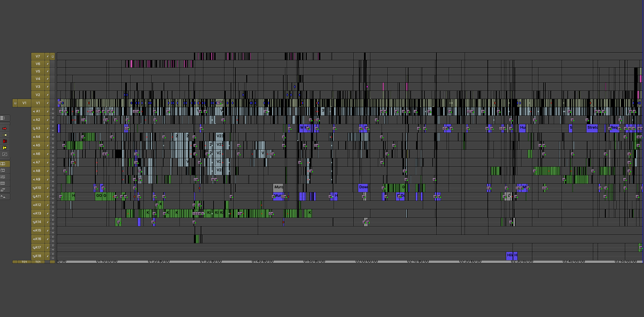This screenshot has width=644, height=317.
Task: Click the record-side TC1 timecode track button
Action: [x=38, y=262]
